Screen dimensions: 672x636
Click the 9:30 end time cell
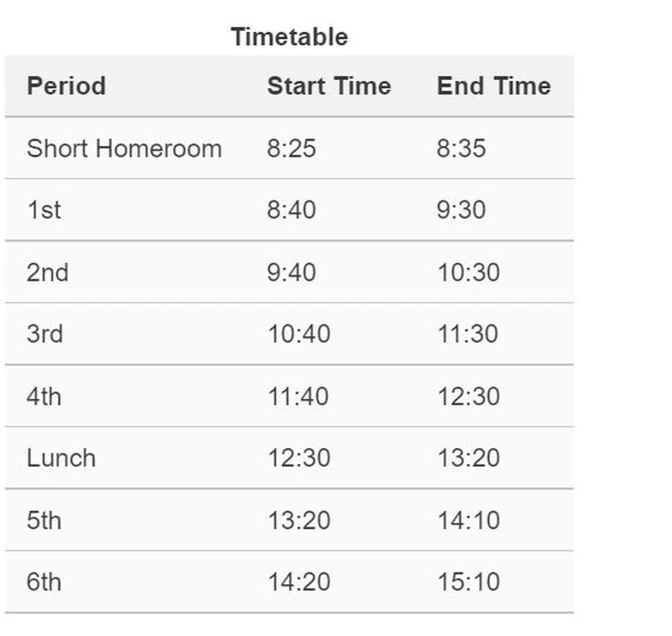click(x=461, y=210)
